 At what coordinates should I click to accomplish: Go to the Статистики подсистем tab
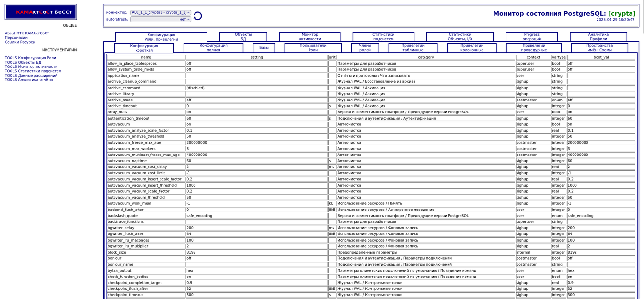tap(383, 37)
